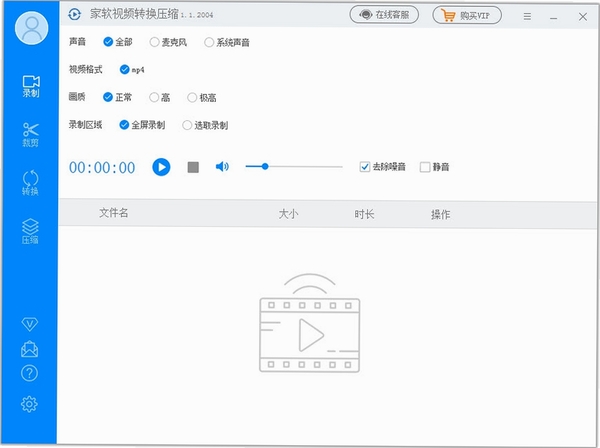Viewport: 600px width, 448px height.
Task: Select 麦克风 microphone audio option
Action: 168,42
